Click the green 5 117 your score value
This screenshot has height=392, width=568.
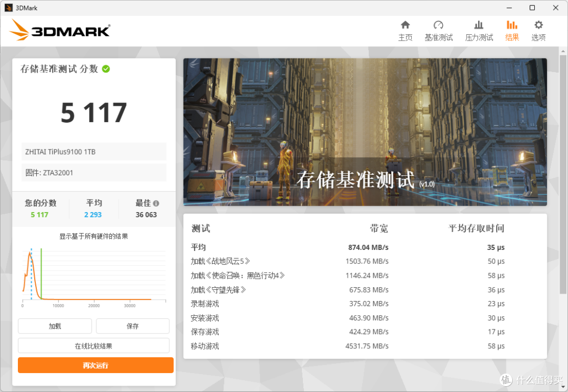click(39, 215)
